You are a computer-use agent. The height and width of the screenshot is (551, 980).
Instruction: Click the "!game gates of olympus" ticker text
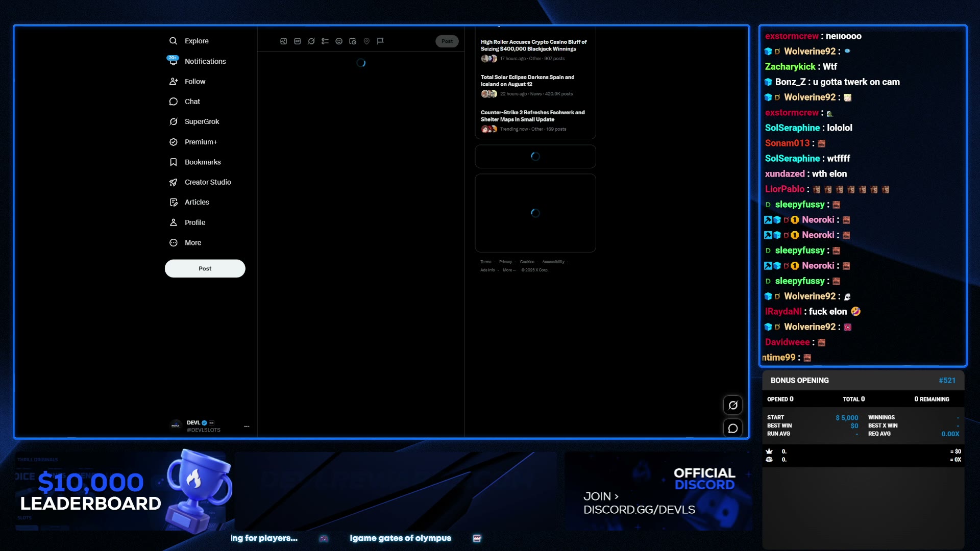pyautogui.click(x=400, y=538)
